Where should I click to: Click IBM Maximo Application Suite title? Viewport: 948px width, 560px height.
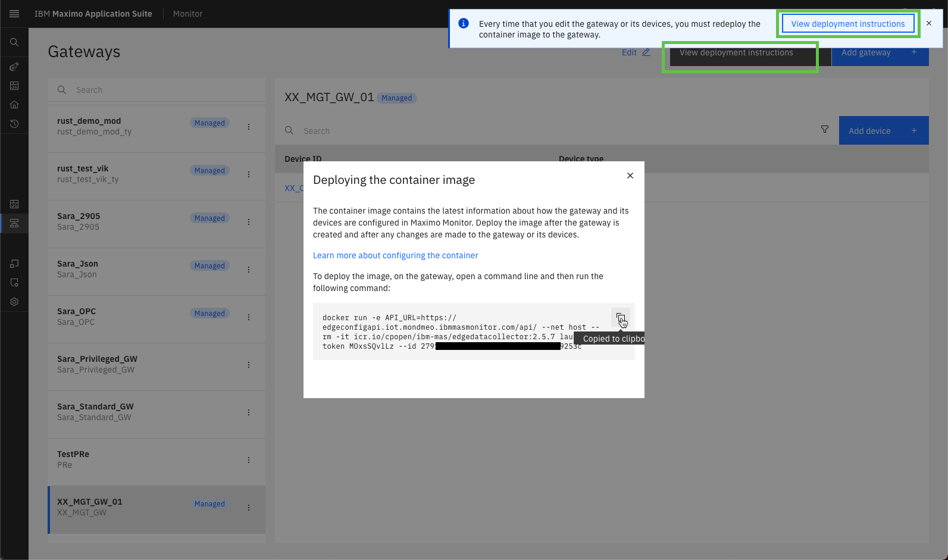(93, 14)
